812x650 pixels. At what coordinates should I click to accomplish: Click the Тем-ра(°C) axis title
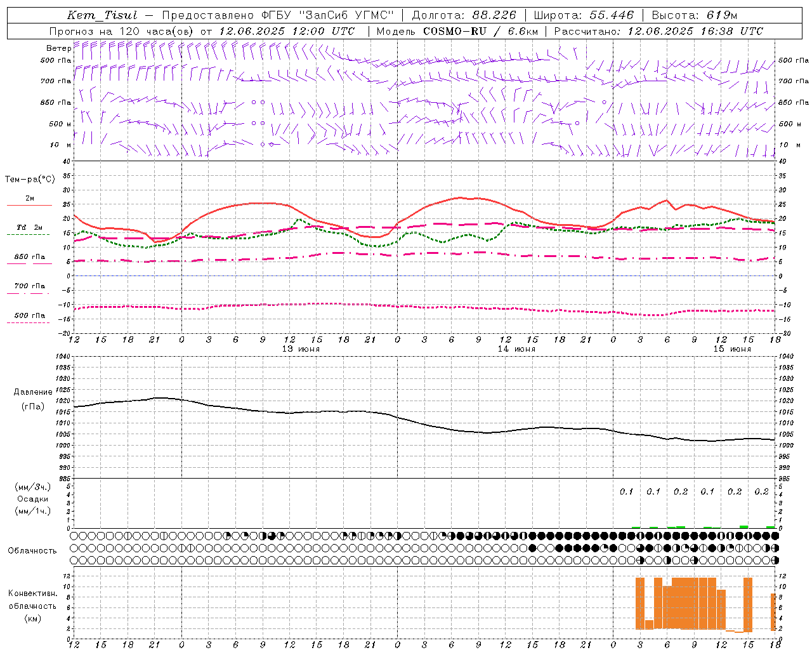click(30, 180)
